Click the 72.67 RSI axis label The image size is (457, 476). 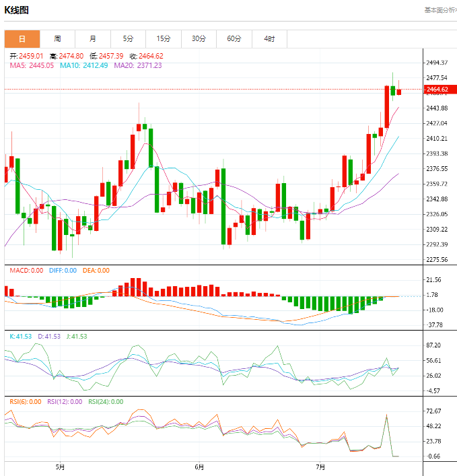click(x=433, y=411)
